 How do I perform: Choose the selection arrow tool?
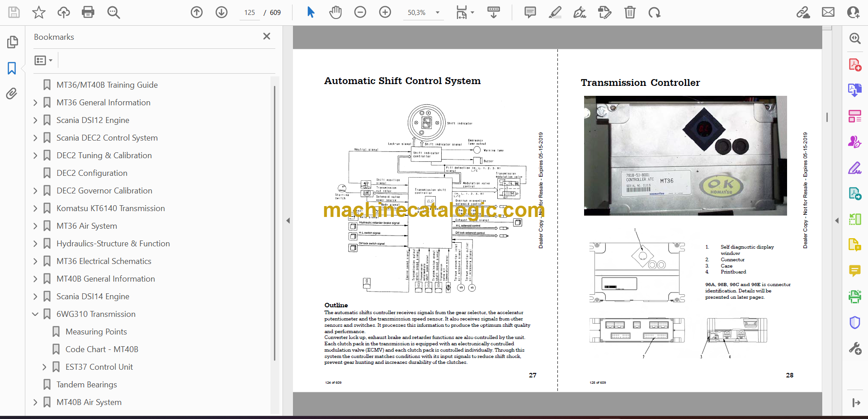pyautogui.click(x=311, y=12)
